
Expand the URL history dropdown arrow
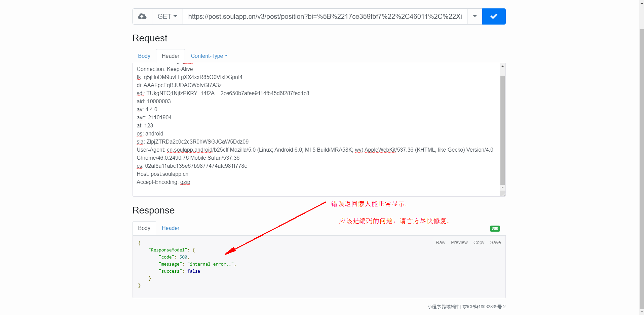coord(475,16)
